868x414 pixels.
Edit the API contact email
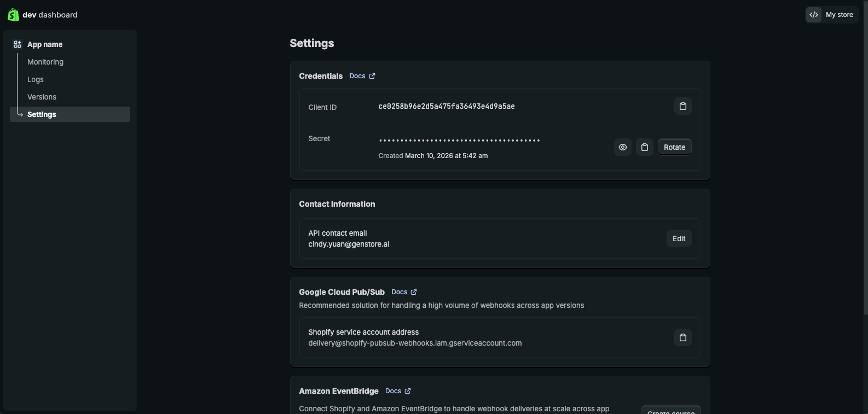coord(679,238)
